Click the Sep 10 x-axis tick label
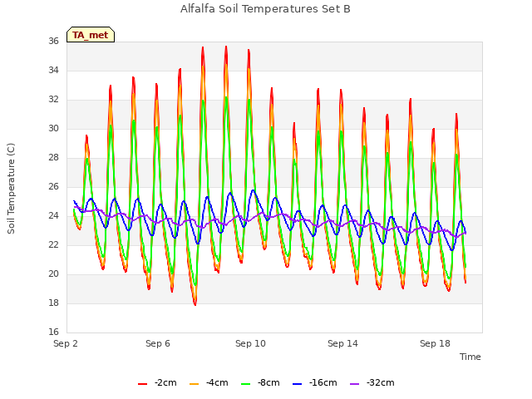Viewport: 532px width, 399px height. (250, 343)
